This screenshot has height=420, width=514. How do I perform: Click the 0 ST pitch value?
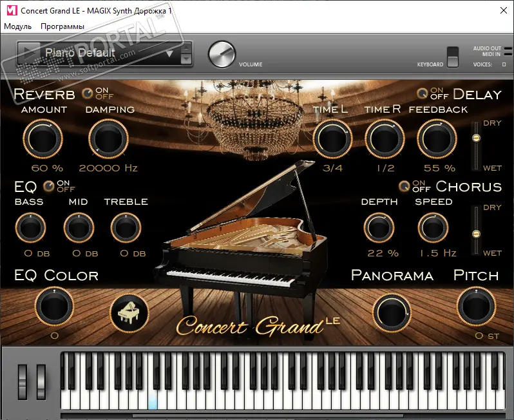[487, 336]
